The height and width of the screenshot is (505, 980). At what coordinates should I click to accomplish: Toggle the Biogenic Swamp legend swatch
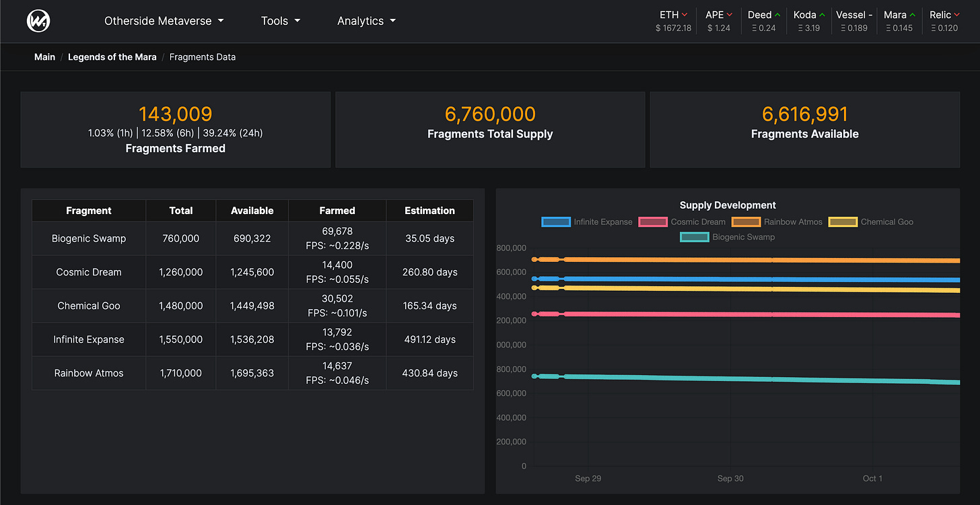pos(695,237)
